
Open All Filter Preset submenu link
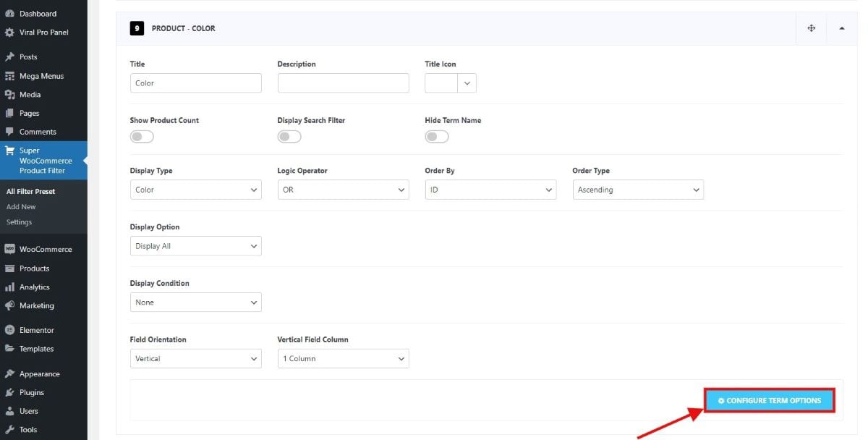pyautogui.click(x=31, y=192)
